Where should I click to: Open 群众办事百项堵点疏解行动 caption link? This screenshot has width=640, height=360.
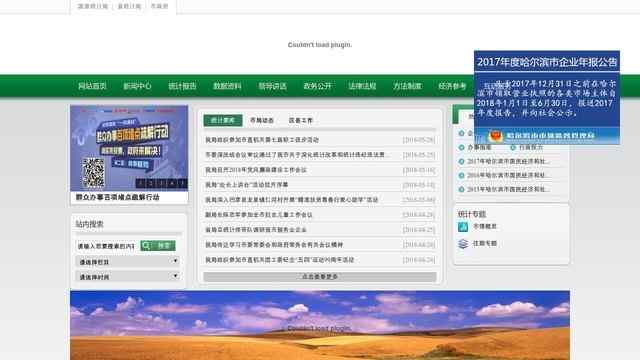coord(118,197)
